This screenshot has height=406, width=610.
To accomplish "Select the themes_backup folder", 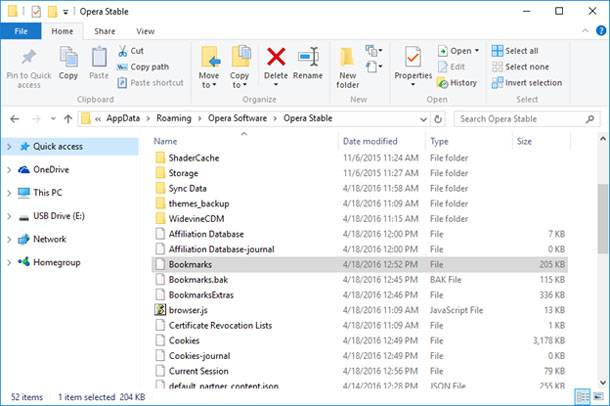I will (359, 203).
